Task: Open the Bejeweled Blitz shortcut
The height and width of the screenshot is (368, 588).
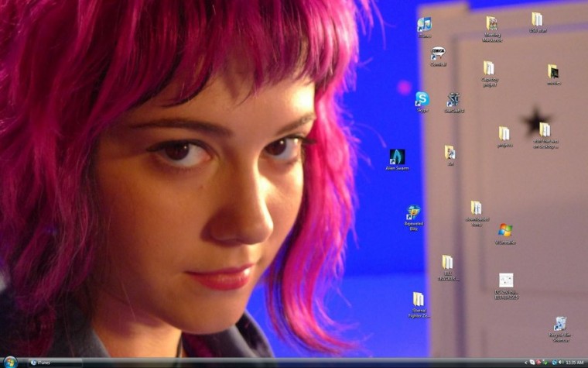Action: tap(414, 218)
